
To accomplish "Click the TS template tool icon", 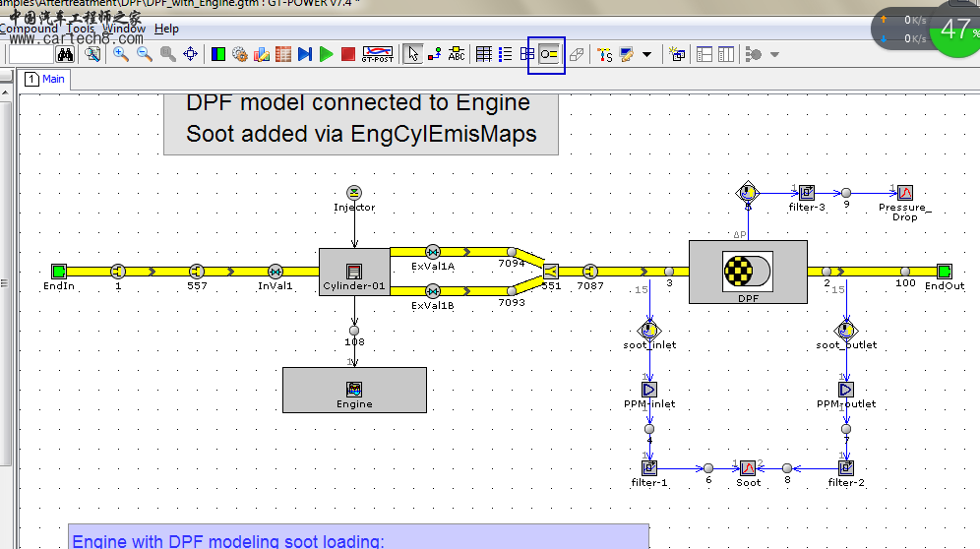I will point(604,54).
